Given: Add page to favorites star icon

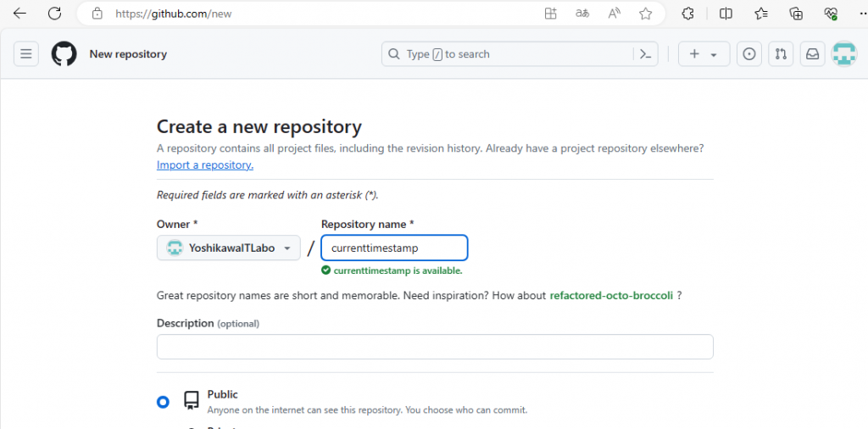Looking at the screenshot, I should 645,14.
